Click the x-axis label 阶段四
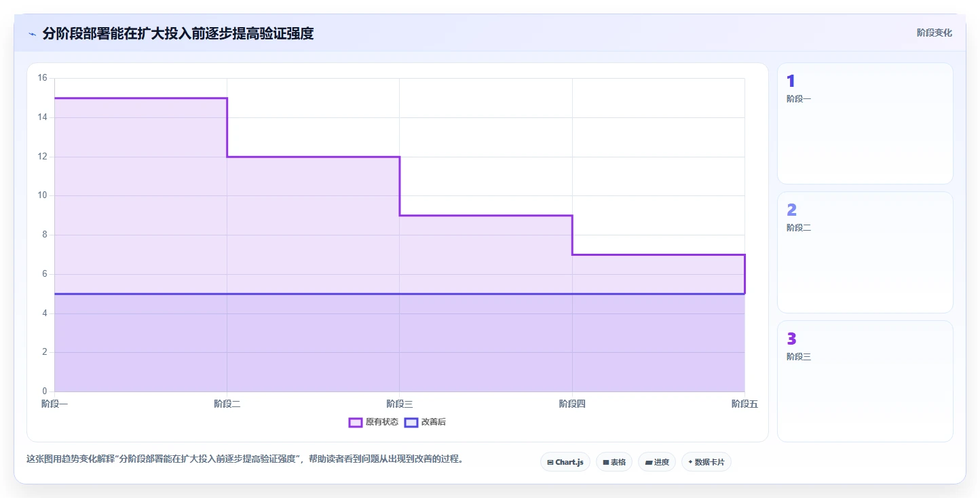Image resolution: width=980 pixels, height=498 pixels. (x=572, y=404)
